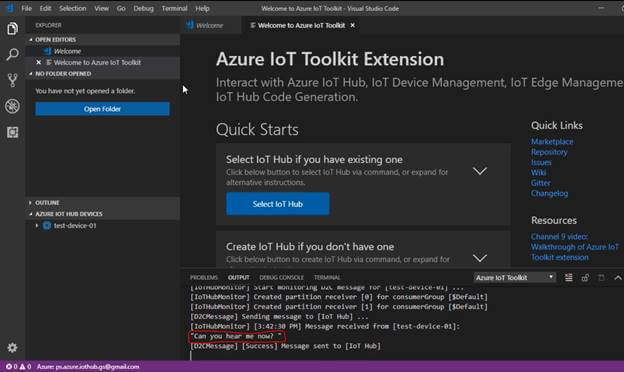The image size is (624, 372).
Task: Open the Source Control view icon
Action: pyautogui.click(x=12, y=80)
